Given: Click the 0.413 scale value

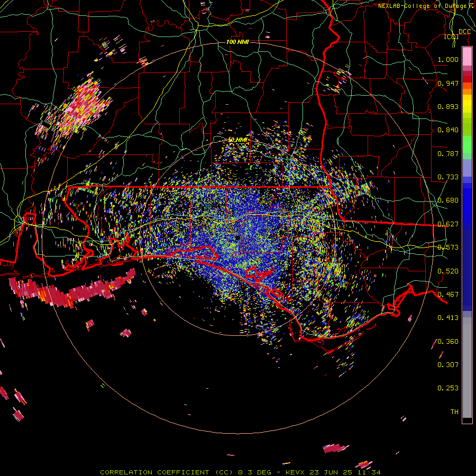Looking at the screenshot, I should click(x=448, y=318).
